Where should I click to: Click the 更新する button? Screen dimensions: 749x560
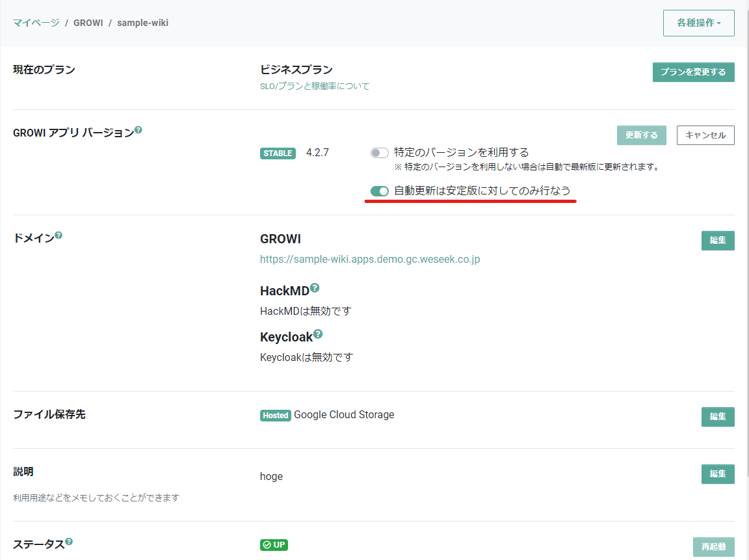642,135
